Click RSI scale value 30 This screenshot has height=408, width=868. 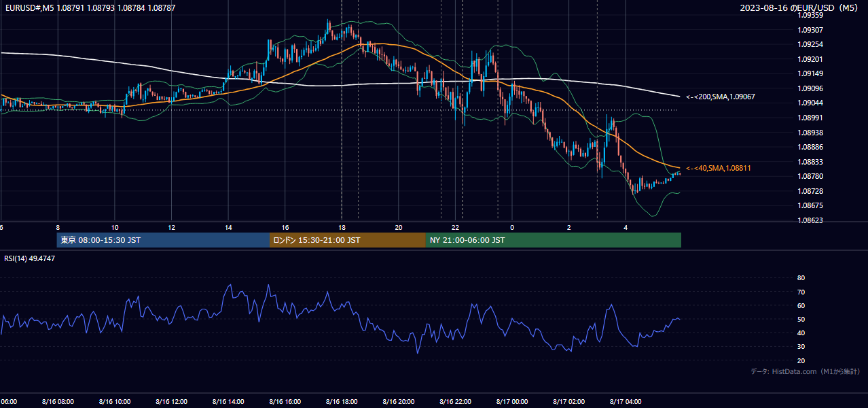[x=801, y=347]
